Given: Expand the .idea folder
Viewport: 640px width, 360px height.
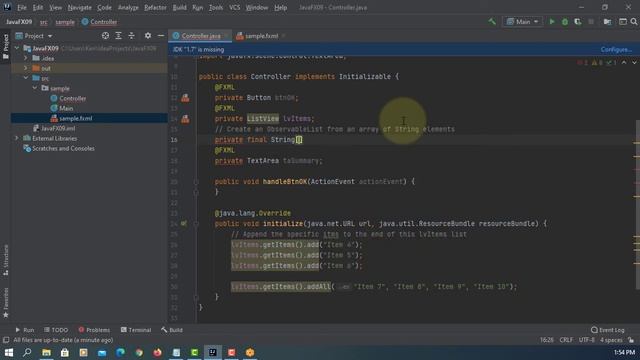Looking at the screenshot, I should pos(26,58).
